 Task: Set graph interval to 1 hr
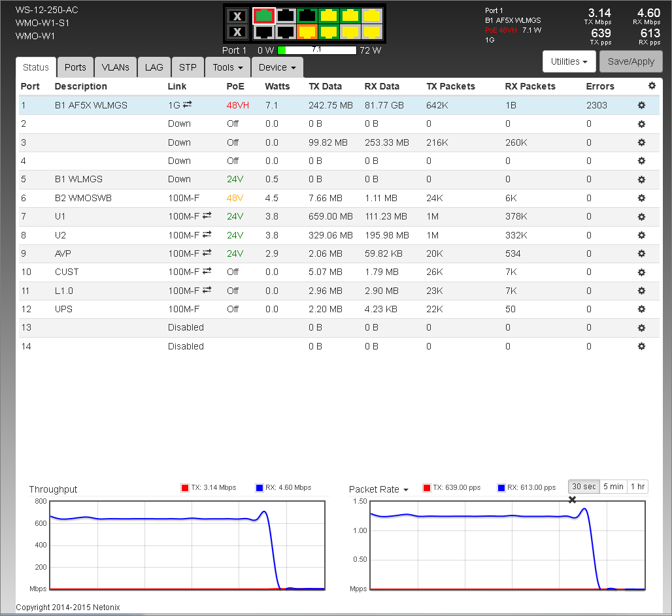[x=637, y=487]
